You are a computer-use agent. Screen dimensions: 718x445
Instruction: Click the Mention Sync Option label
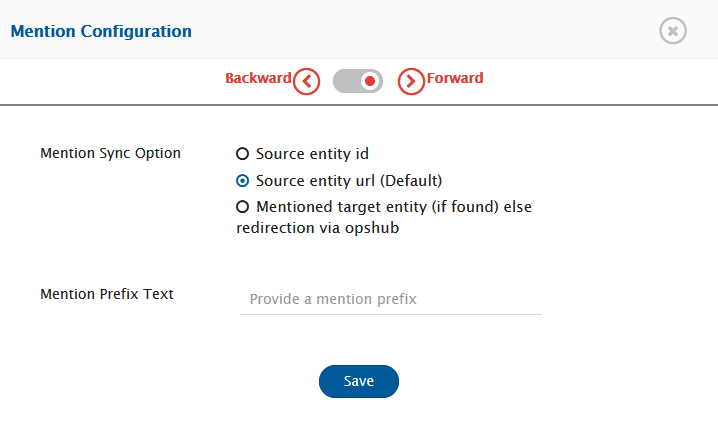(x=110, y=153)
